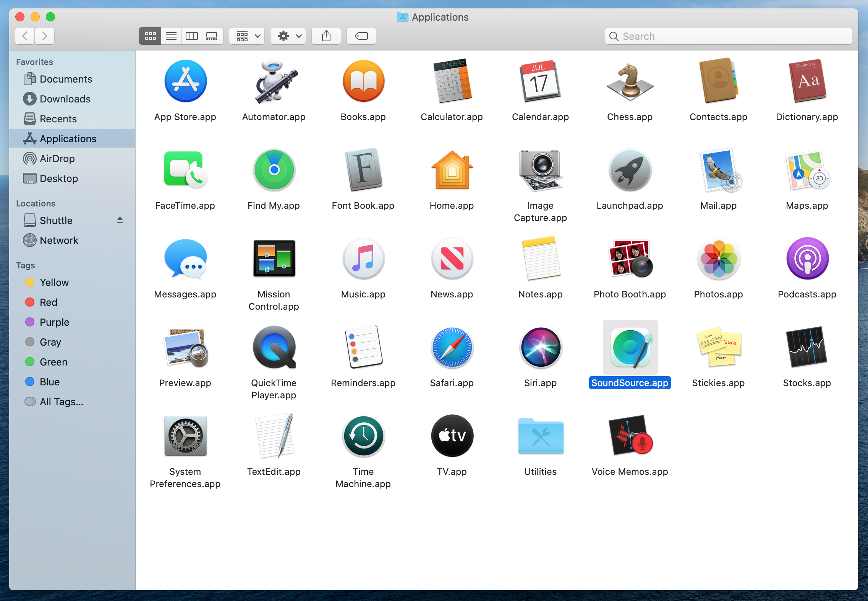Select the System Preferences gear icon
This screenshot has height=601, width=868.
click(x=185, y=436)
